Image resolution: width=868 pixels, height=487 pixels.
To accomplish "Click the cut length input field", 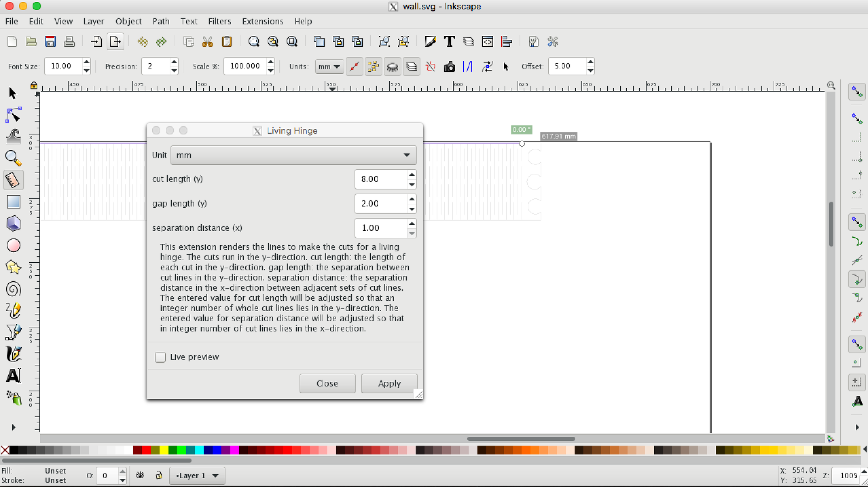I will [381, 179].
